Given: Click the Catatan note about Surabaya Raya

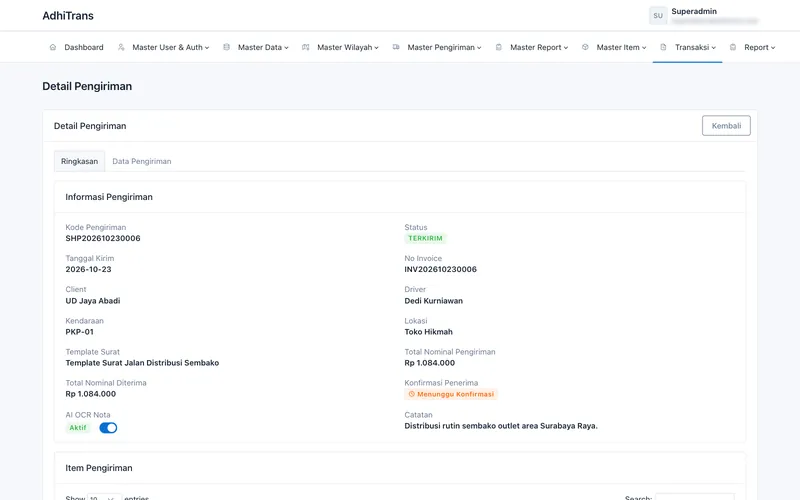Looking at the screenshot, I should pos(501,426).
